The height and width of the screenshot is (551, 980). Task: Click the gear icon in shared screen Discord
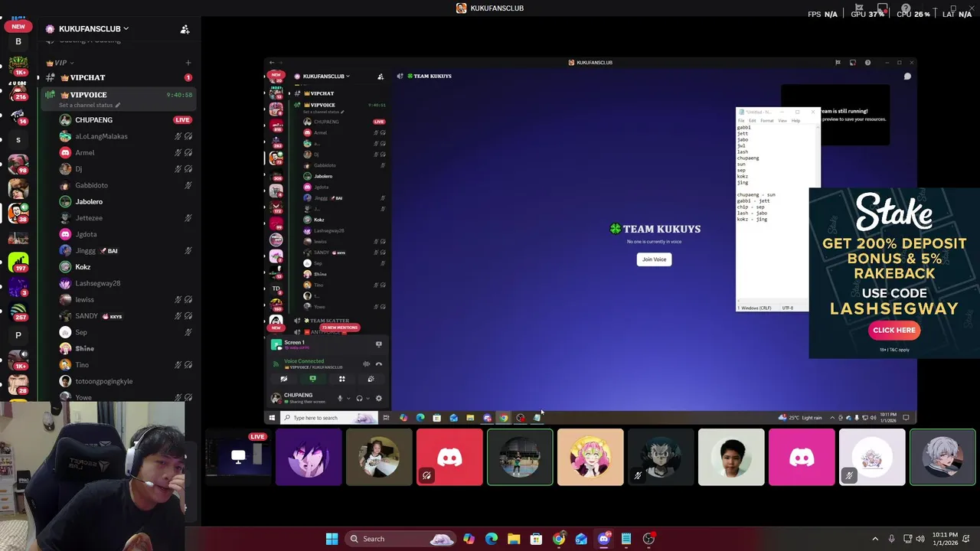click(x=378, y=399)
